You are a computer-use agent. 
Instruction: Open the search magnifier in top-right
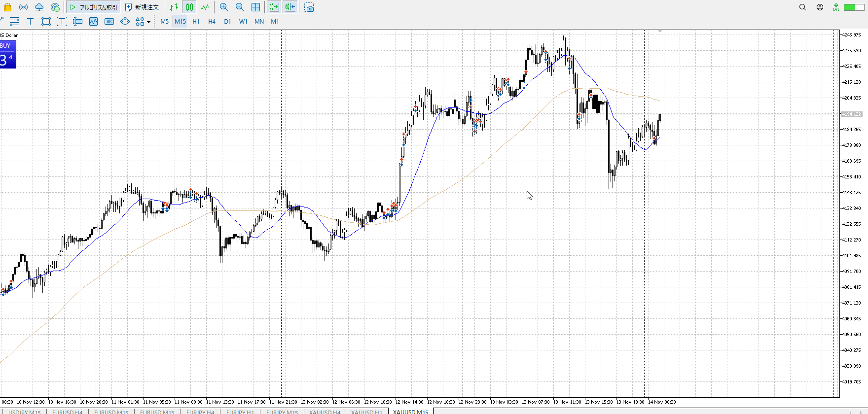click(x=802, y=7)
